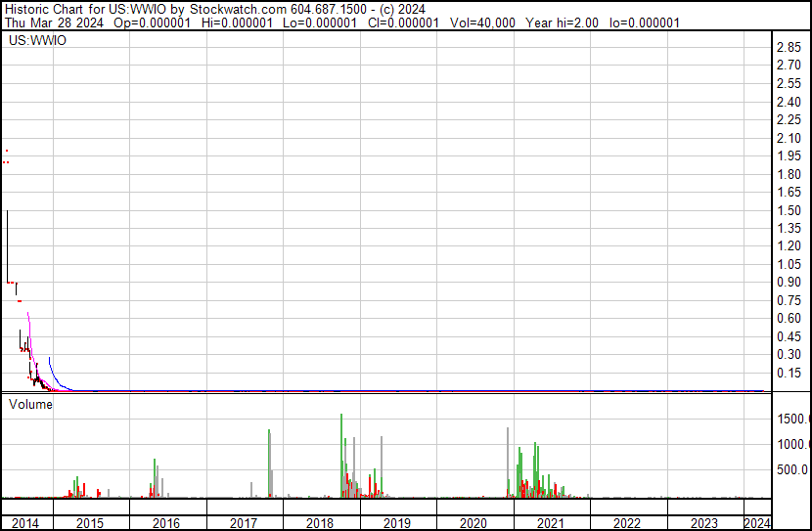Click the 1.50 price axis value
Viewport: 812px width, 531px height.
pyautogui.click(x=789, y=210)
